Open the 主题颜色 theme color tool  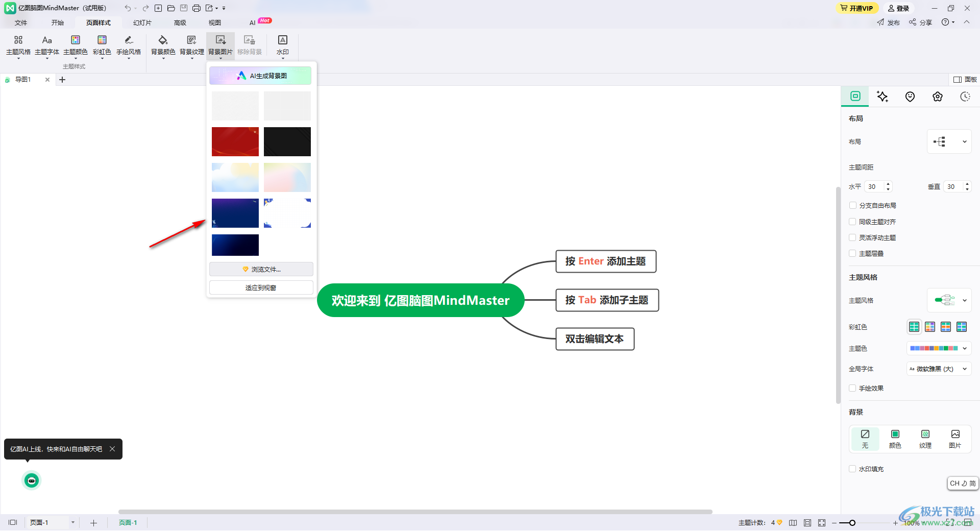tap(76, 46)
